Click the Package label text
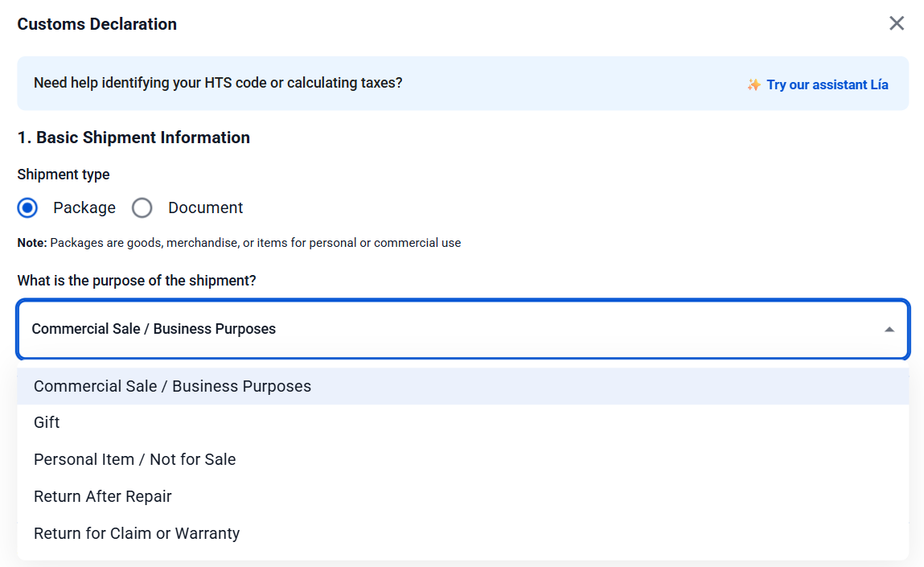 84,208
